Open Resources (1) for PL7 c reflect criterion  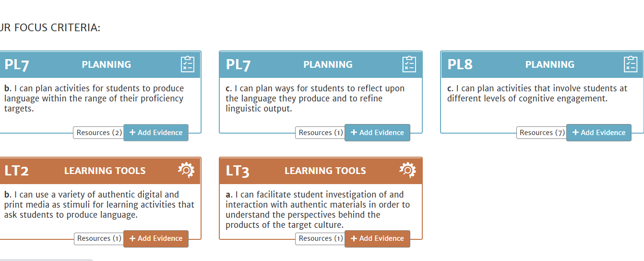[320, 133]
